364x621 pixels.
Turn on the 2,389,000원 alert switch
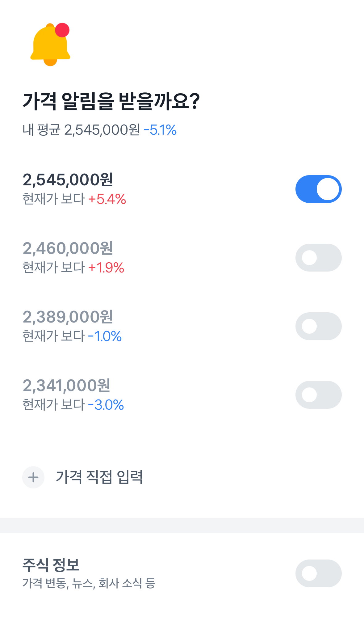[x=318, y=326]
